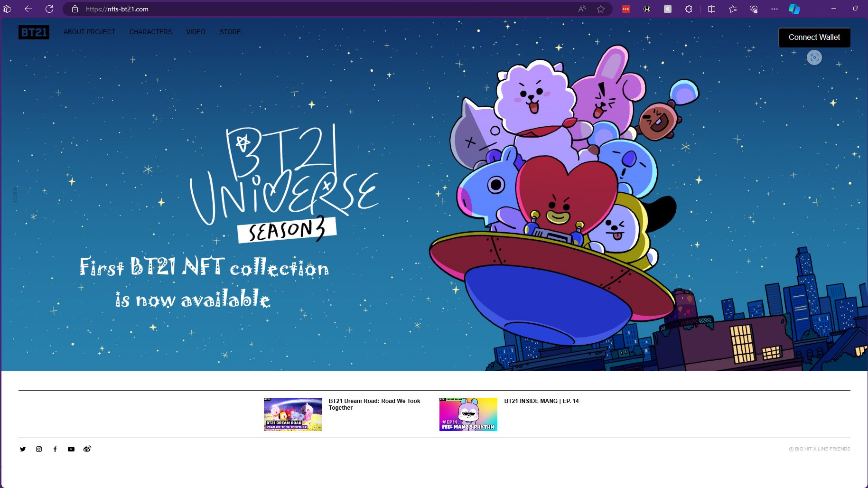Open the BT21 INSIDE MANG EP. 14 link
The width and height of the screenshot is (868, 488).
coord(541,401)
